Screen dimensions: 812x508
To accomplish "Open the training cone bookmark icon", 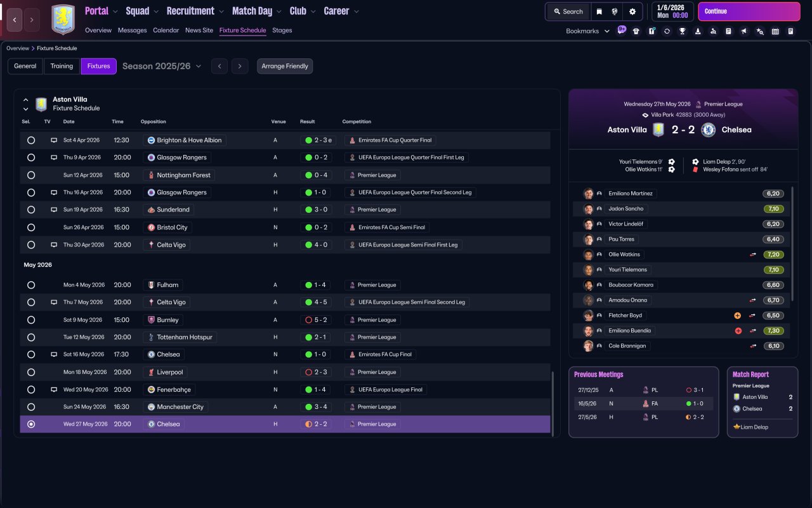I will click(x=698, y=31).
